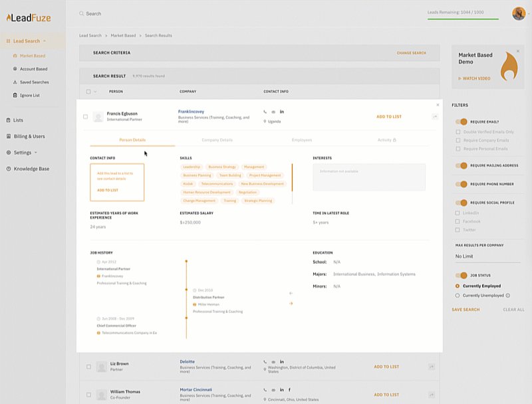Click Add To List in contact info box
Viewport: 532px width, 404px height.
pyautogui.click(x=108, y=190)
